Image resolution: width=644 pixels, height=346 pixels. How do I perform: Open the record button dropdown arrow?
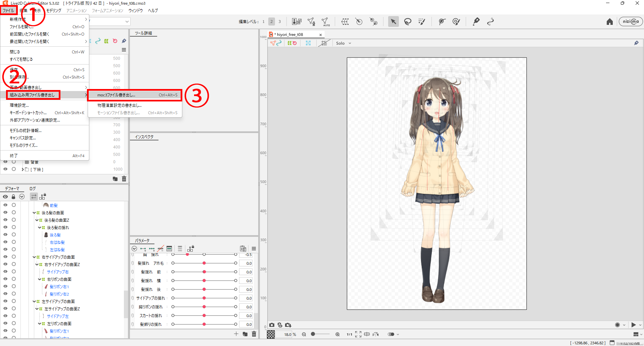point(624,325)
